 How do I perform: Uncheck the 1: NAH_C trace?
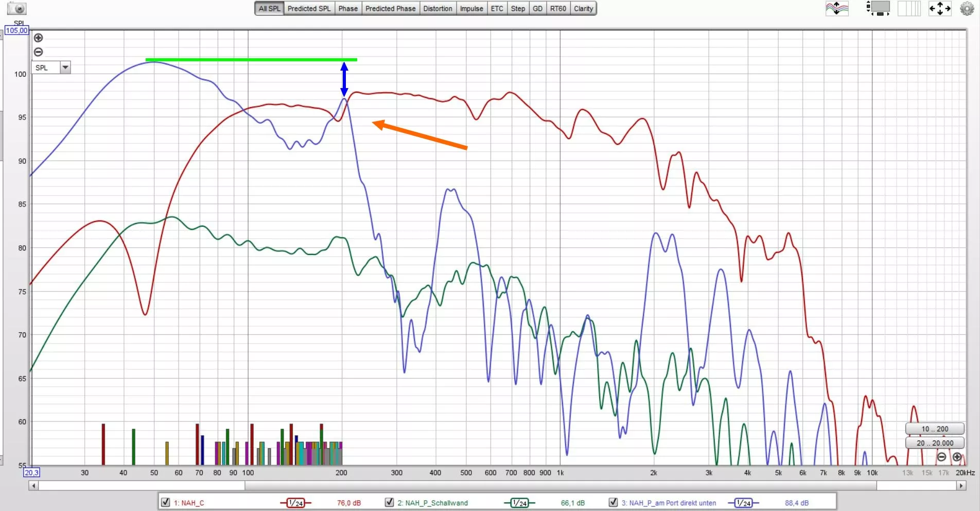coord(165,502)
